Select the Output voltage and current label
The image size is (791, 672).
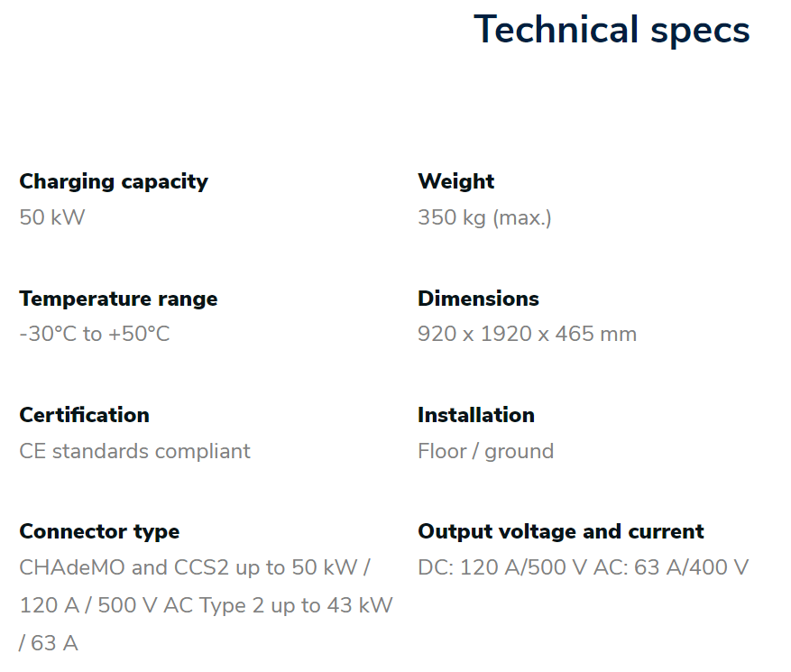561,532
